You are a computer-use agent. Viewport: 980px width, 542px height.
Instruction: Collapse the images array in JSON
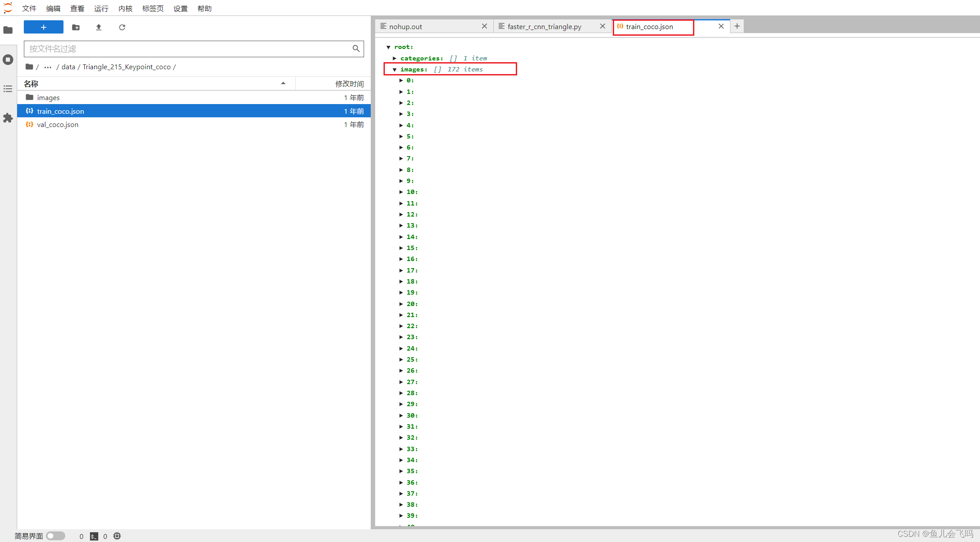coord(395,70)
